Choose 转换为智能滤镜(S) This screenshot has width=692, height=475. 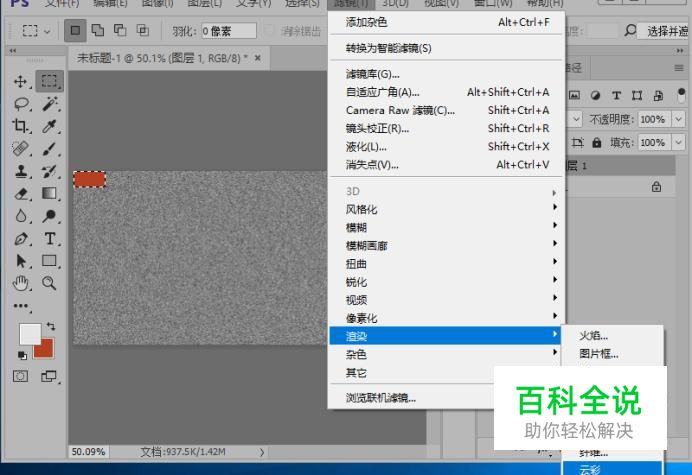coord(447,48)
